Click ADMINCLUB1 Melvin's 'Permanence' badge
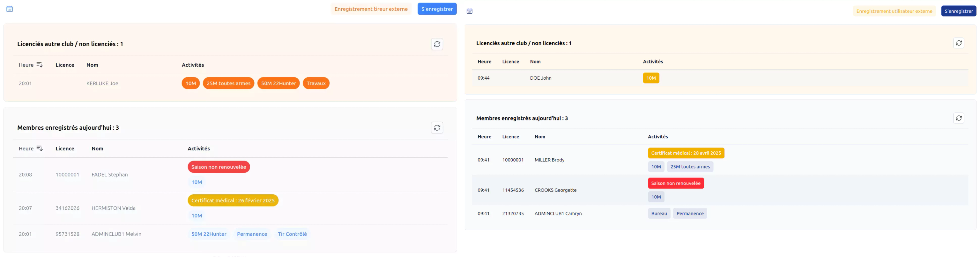Image resolution: width=980 pixels, height=259 pixels. pyautogui.click(x=252, y=234)
